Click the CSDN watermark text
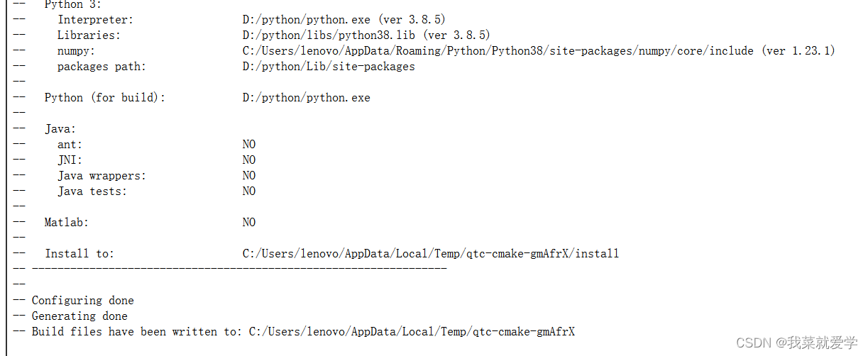 tap(796, 343)
